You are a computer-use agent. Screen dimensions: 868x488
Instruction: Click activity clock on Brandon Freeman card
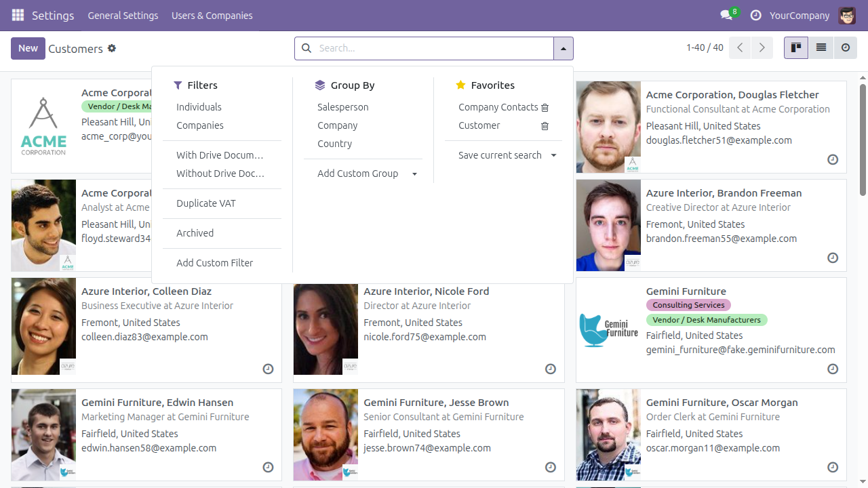(x=833, y=258)
